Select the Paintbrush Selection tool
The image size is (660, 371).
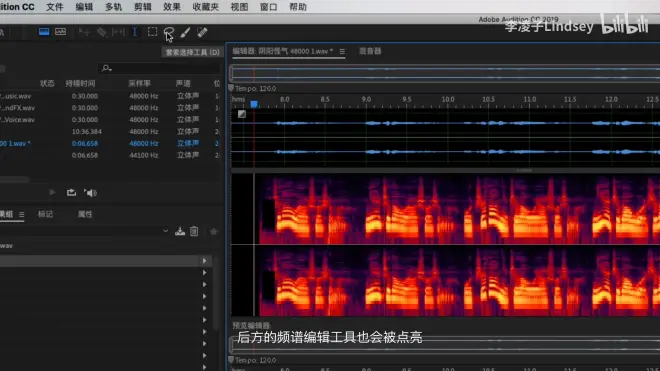(185, 32)
